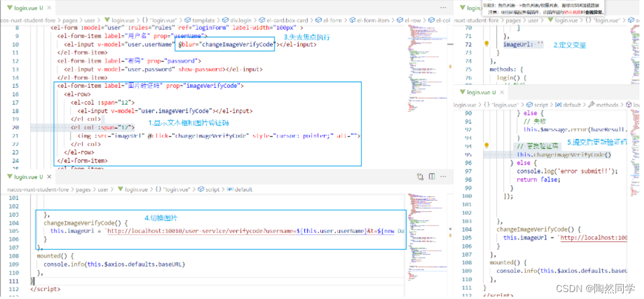The image size is (644, 299).
Task: Click the el-row breadcrumb cube icon
Action: pyautogui.click(x=400, y=20)
